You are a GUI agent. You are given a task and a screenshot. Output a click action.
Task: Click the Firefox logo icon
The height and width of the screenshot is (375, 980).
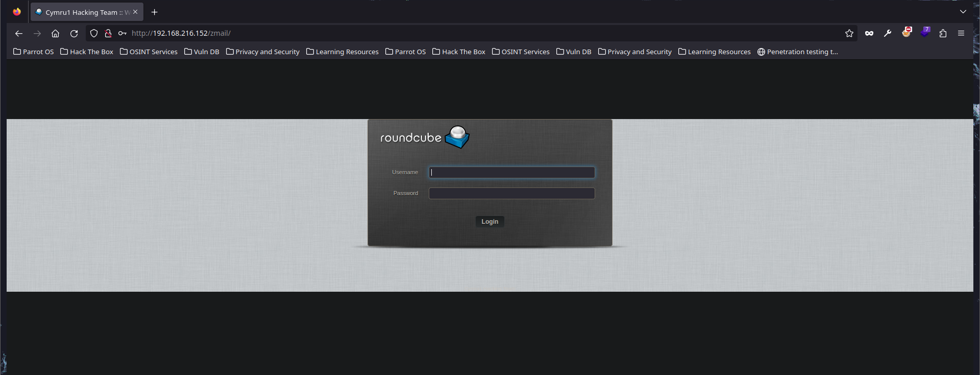coord(17,12)
